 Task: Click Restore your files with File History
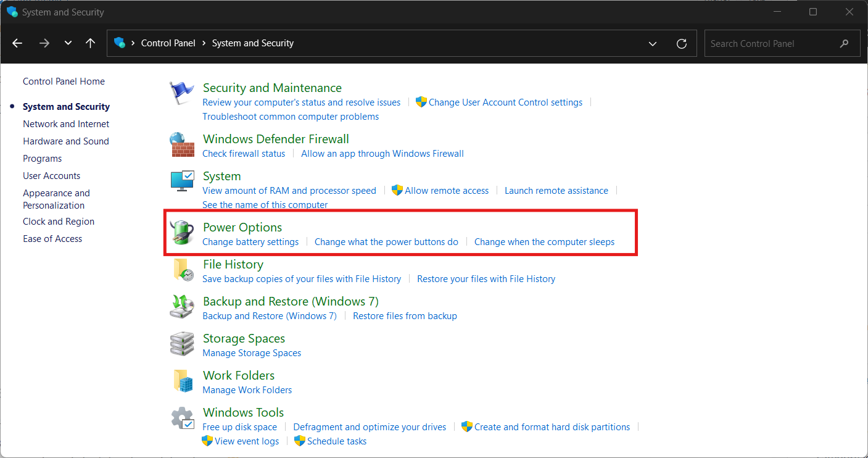486,279
